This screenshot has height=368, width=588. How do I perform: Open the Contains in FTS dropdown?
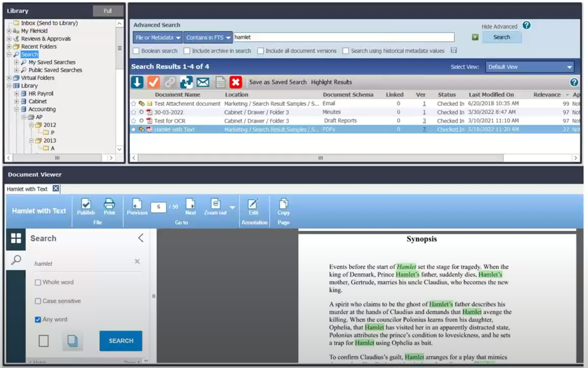pyautogui.click(x=208, y=37)
